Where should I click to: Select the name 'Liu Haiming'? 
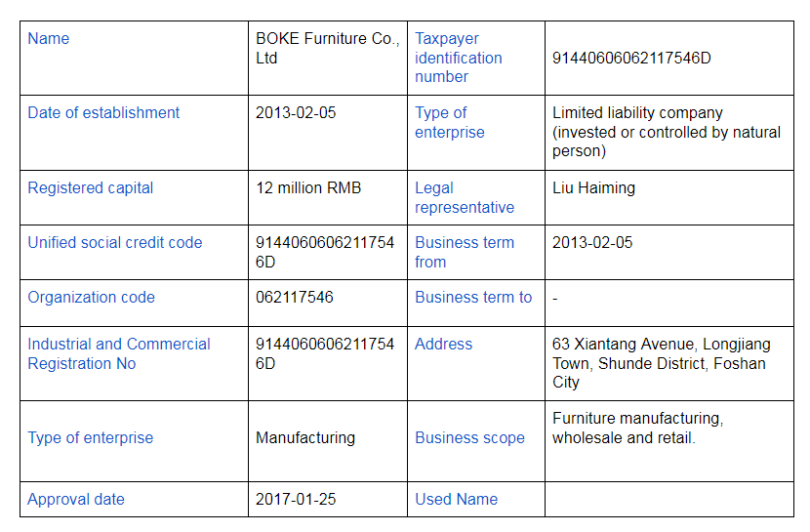[x=593, y=188]
